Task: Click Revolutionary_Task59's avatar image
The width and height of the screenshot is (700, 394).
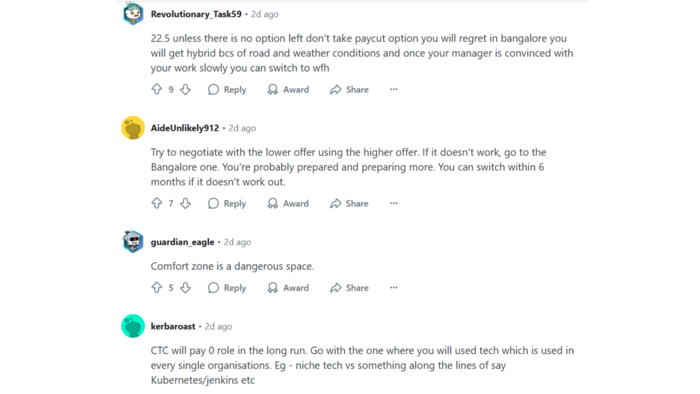Action: click(133, 13)
